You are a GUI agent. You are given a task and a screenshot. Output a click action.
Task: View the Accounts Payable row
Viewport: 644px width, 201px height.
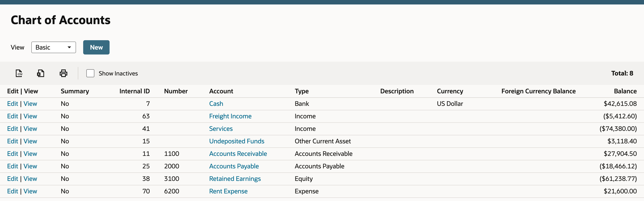point(30,166)
